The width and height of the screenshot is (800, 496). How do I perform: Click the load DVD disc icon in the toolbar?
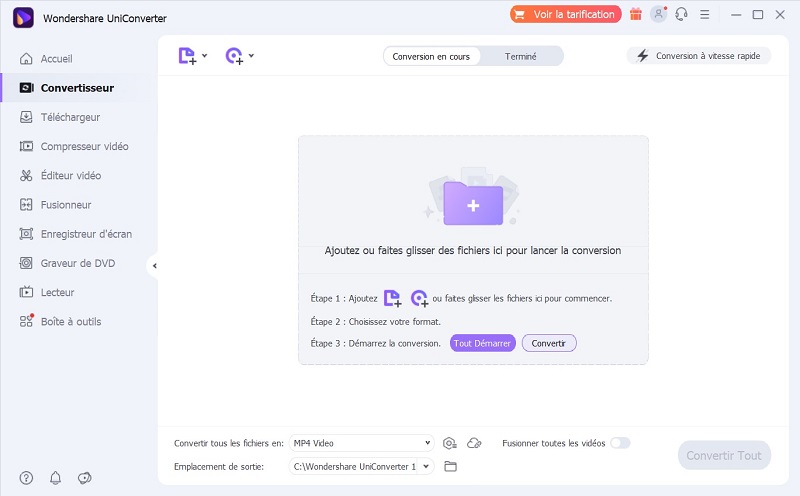[234, 56]
